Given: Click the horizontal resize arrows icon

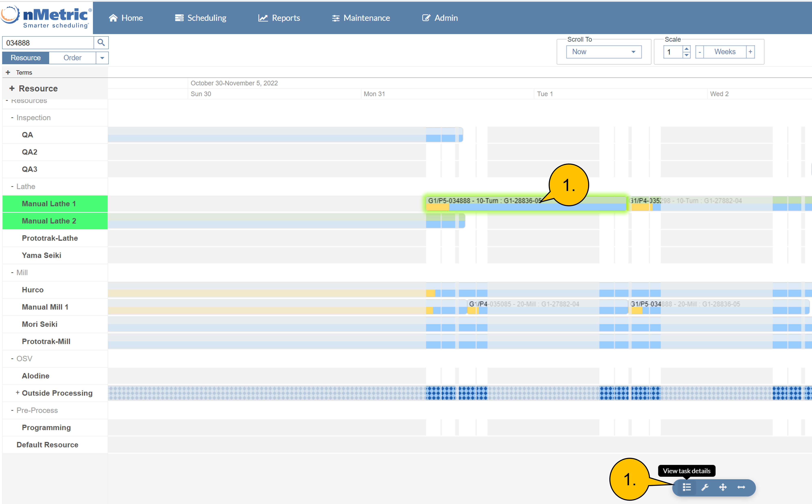Looking at the screenshot, I should pos(741,487).
